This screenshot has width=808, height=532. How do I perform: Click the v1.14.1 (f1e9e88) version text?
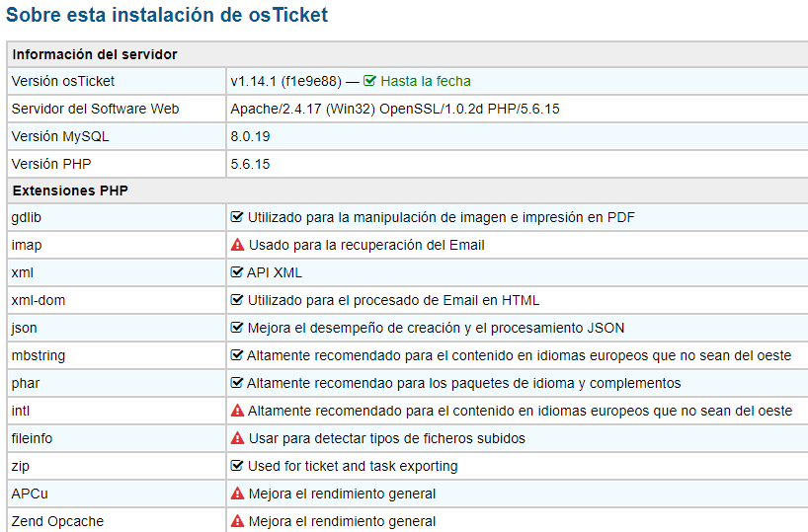pyautogui.click(x=286, y=81)
